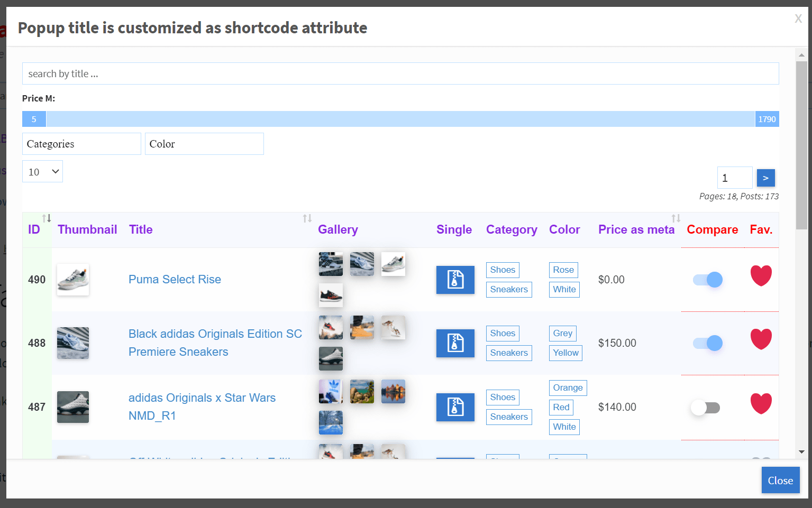Click Sneakers category tag in row 490
This screenshot has height=508, width=812.
tap(509, 289)
